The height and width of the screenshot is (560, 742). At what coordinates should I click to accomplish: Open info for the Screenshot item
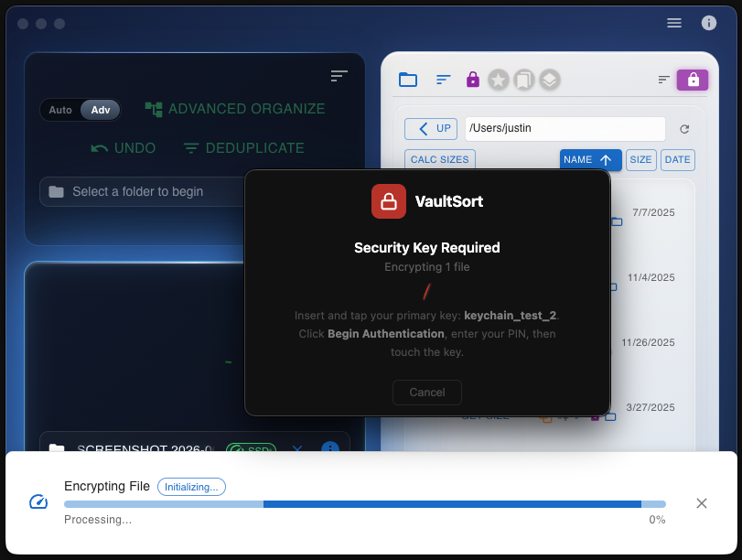[330, 447]
